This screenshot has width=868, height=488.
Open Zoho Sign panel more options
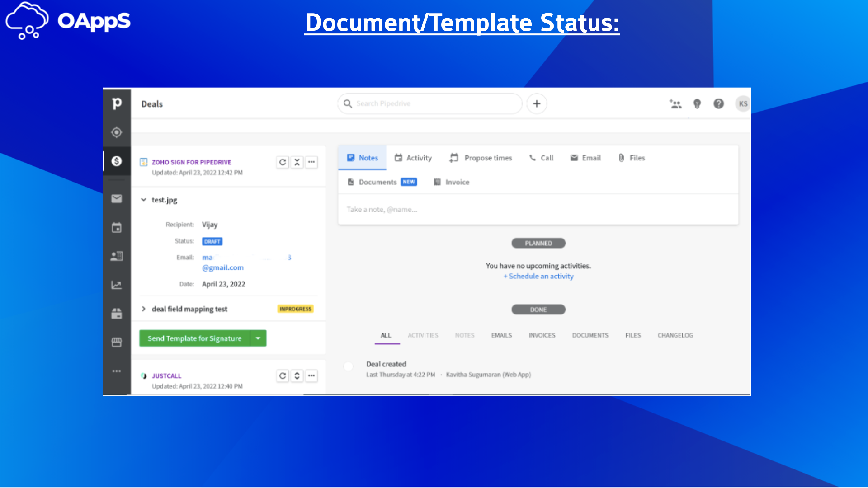tap(311, 162)
